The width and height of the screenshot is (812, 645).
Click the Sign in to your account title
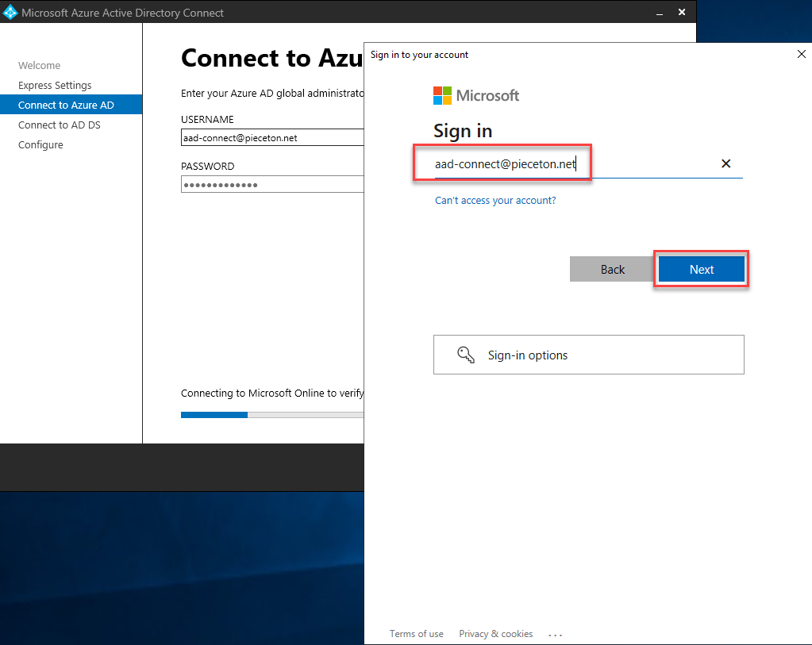coord(419,55)
